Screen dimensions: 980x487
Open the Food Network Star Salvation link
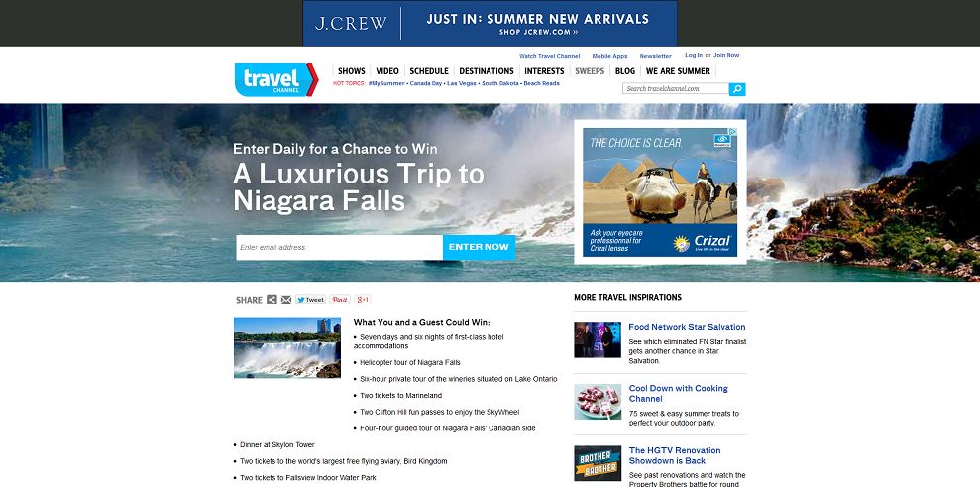point(687,327)
